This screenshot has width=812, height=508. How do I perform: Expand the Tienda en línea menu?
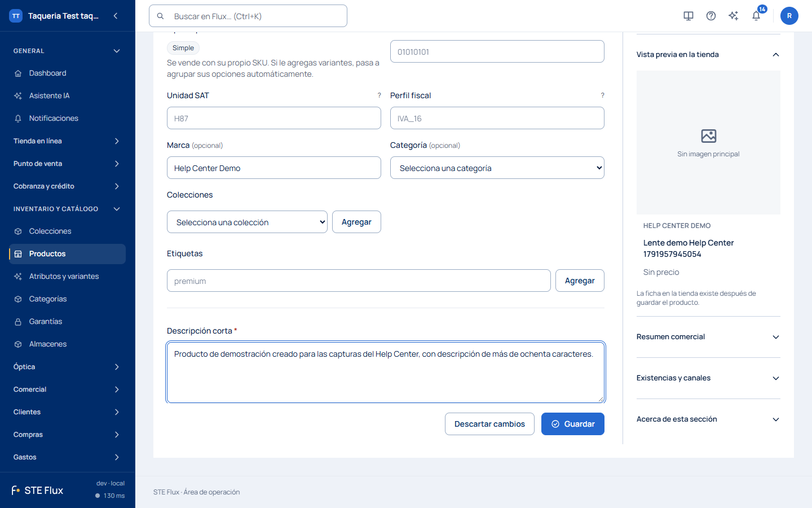[67, 141]
